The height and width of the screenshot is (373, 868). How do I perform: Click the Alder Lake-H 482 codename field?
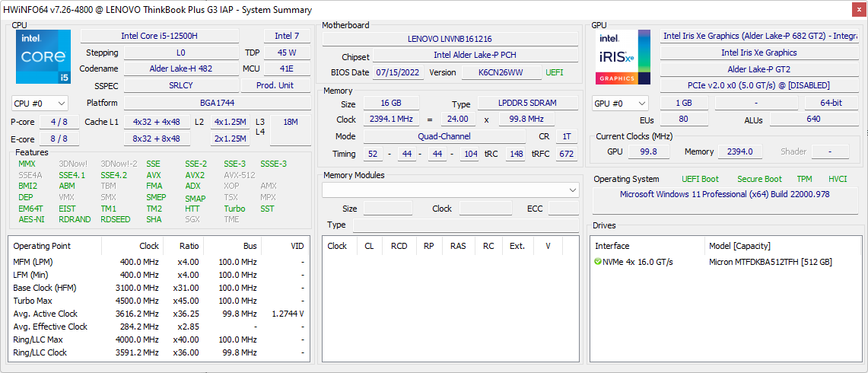181,69
